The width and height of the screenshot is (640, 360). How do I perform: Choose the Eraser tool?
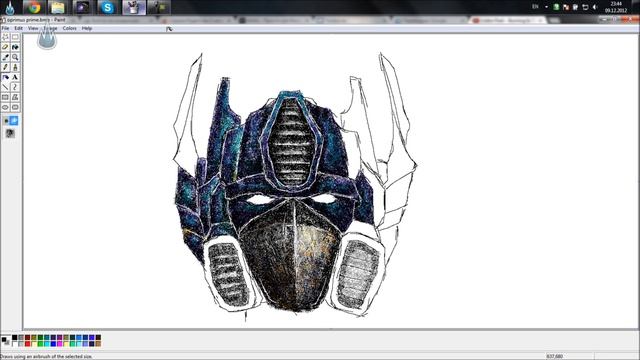pyautogui.click(x=5, y=47)
